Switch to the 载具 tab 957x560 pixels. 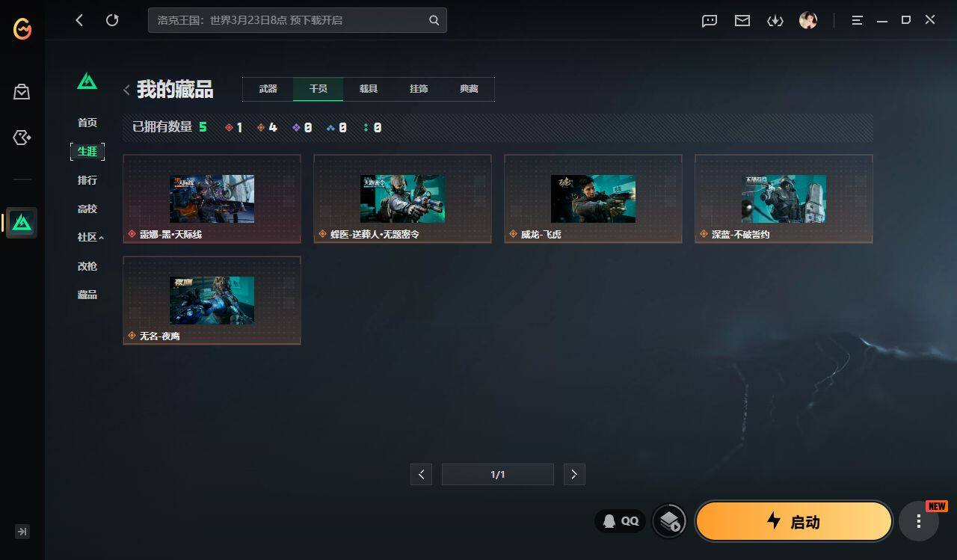pyautogui.click(x=369, y=89)
